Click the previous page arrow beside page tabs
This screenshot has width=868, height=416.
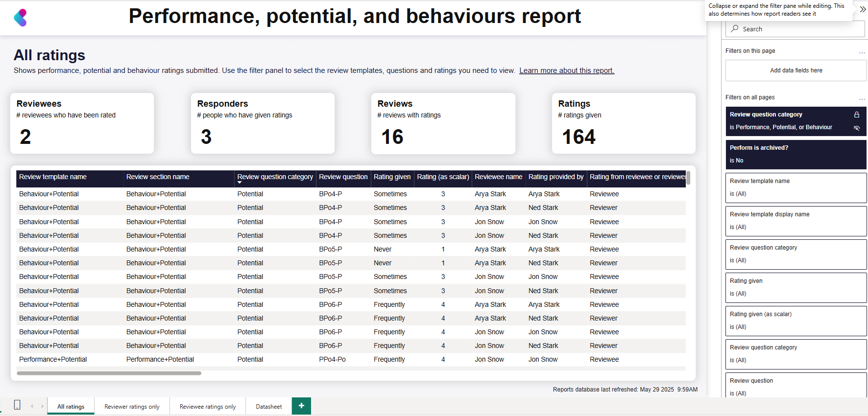tap(32, 406)
